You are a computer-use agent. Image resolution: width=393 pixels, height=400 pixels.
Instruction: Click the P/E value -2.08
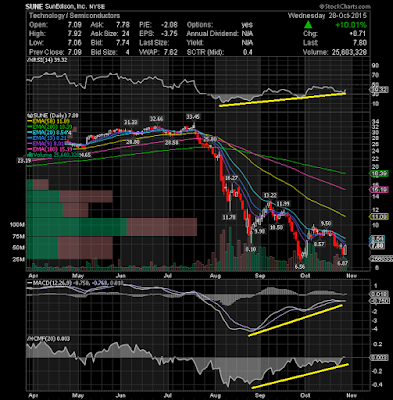[x=168, y=25]
